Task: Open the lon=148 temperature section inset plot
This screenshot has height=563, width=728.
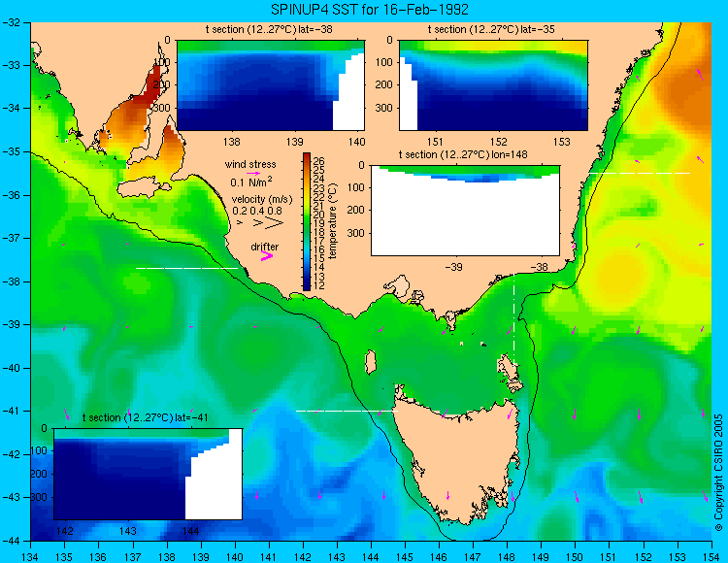Action: pos(465,211)
